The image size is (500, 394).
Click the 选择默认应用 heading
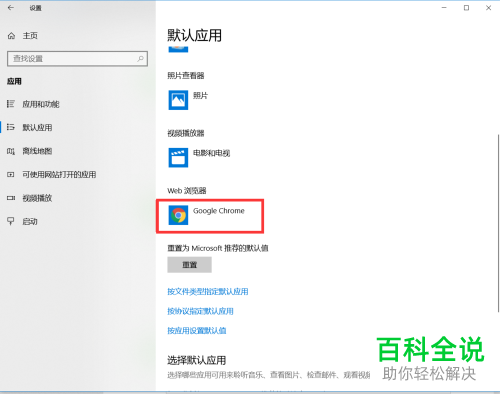pos(196,360)
